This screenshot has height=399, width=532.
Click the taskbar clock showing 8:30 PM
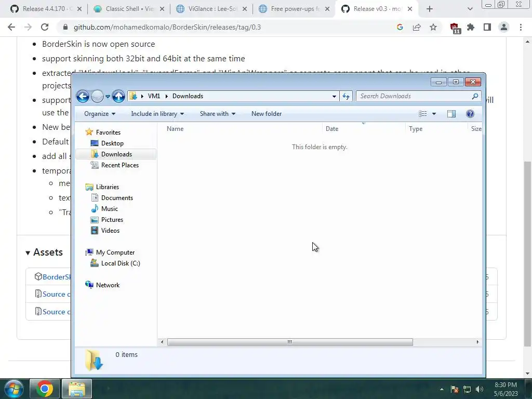(x=506, y=389)
